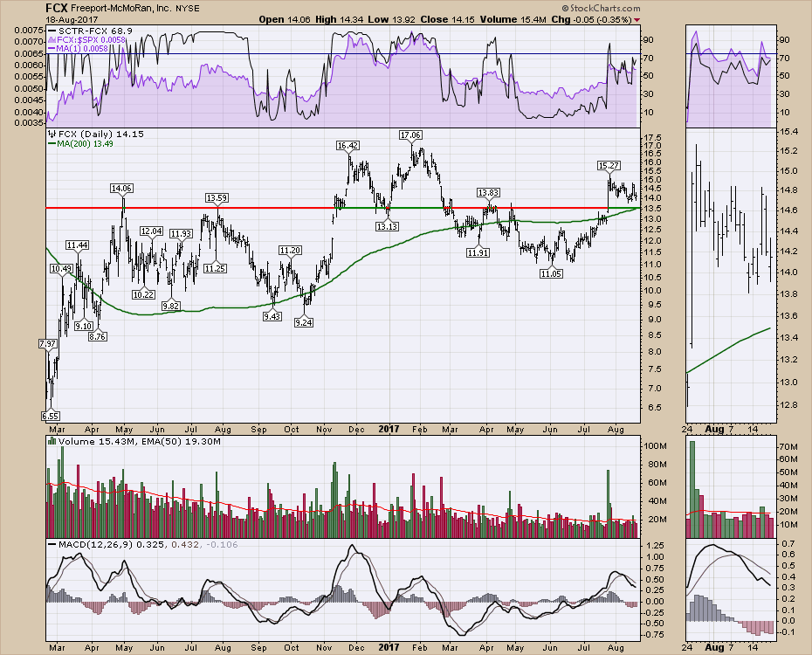Click the 11.91 low price label

[x=478, y=252]
